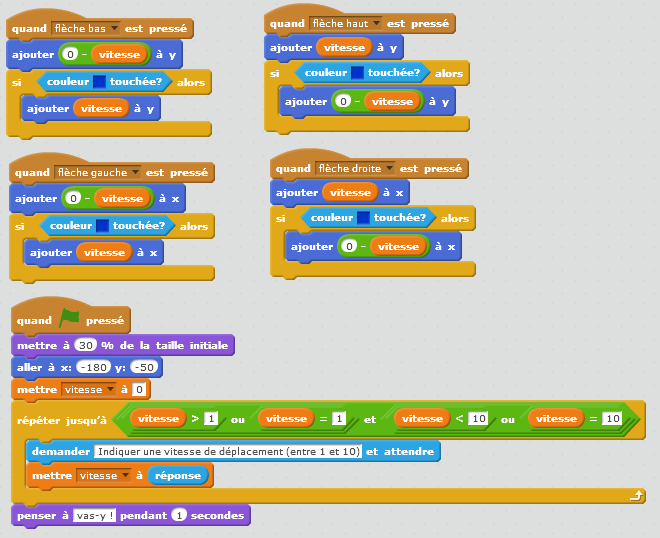Click vitesse variable in 'vitesse < 10'
660x538 pixels.
point(423,419)
